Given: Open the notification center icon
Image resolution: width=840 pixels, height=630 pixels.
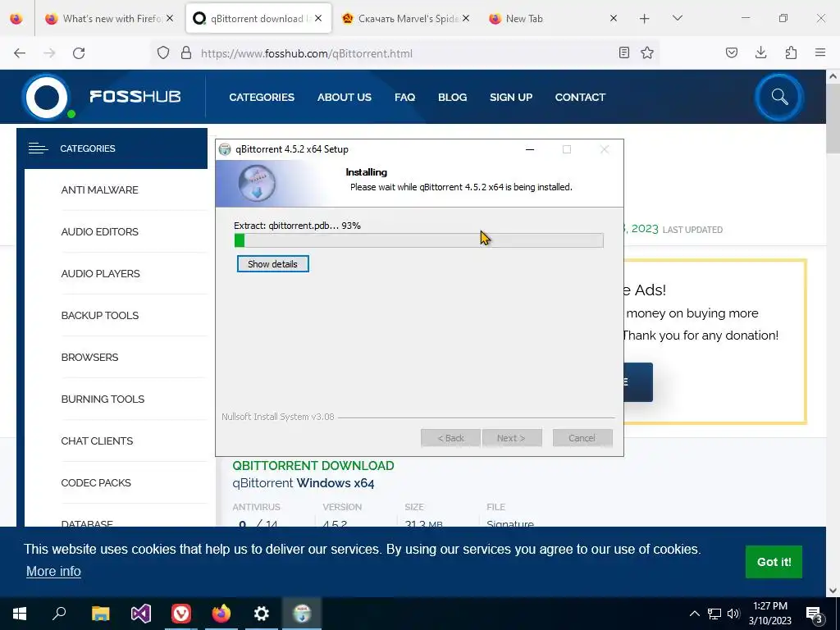Looking at the screenshot, I should (815, 614).
